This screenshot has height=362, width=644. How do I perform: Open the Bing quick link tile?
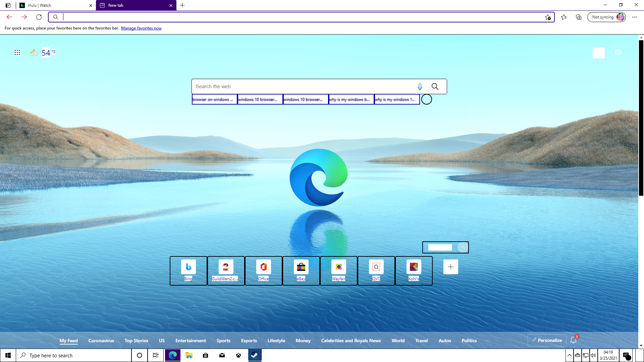click(x=189, y=271)
